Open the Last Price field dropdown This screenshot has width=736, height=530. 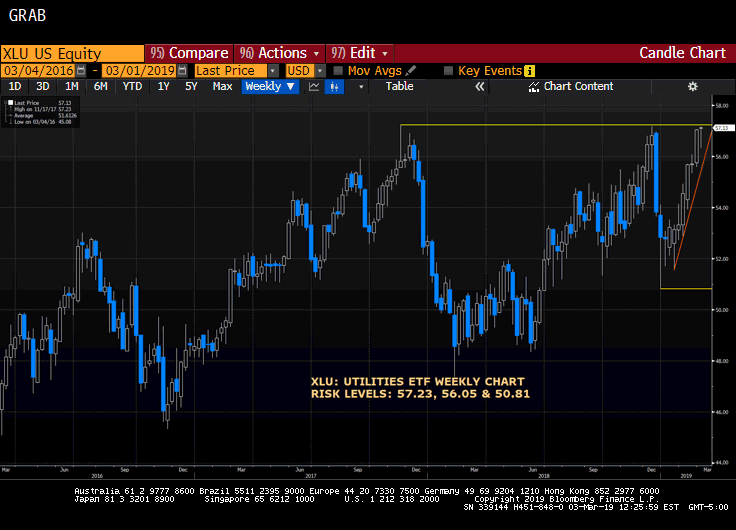(x=273, y=71)
